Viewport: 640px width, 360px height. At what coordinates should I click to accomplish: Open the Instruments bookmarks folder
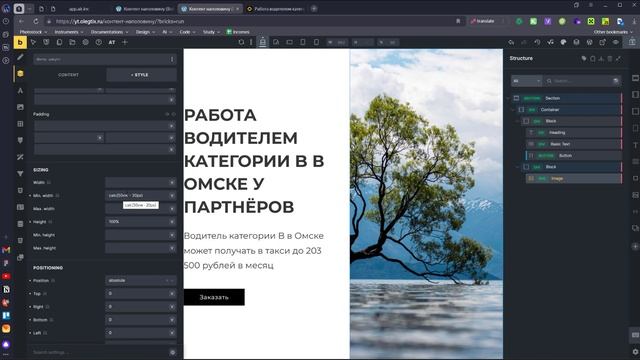tap(68, 32)
